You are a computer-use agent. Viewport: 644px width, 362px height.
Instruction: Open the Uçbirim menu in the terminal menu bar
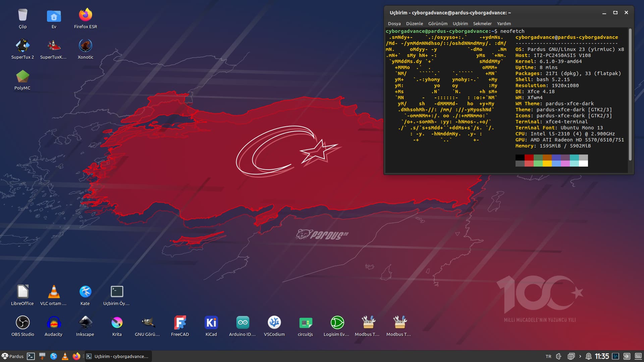(x=460, y=23)
